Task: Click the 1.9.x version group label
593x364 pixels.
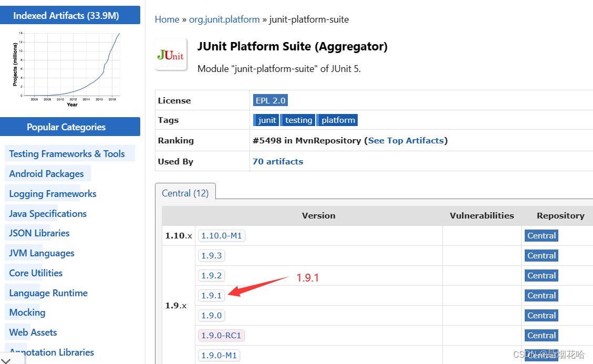Action: click(176, 305)
